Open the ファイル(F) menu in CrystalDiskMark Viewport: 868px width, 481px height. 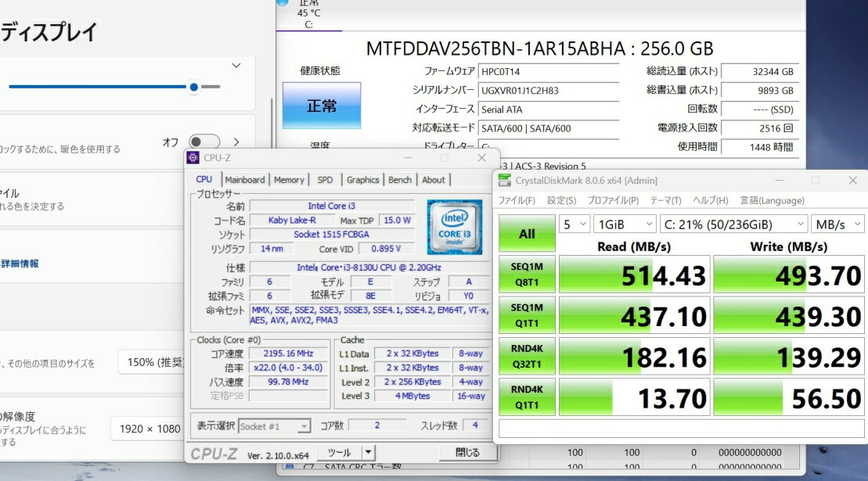coord(517,200)
